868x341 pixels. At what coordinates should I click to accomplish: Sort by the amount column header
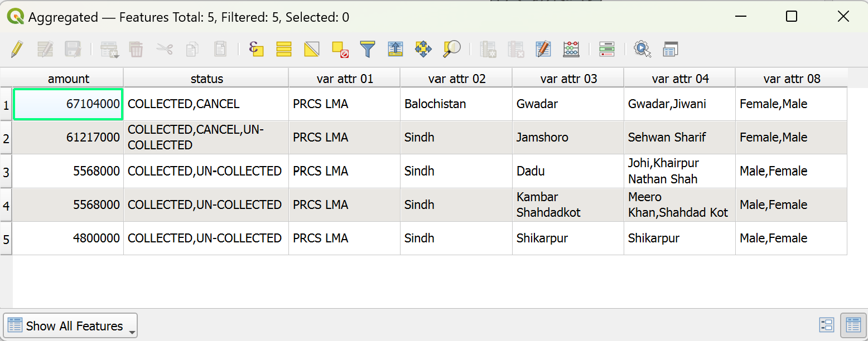click(68, 79)
